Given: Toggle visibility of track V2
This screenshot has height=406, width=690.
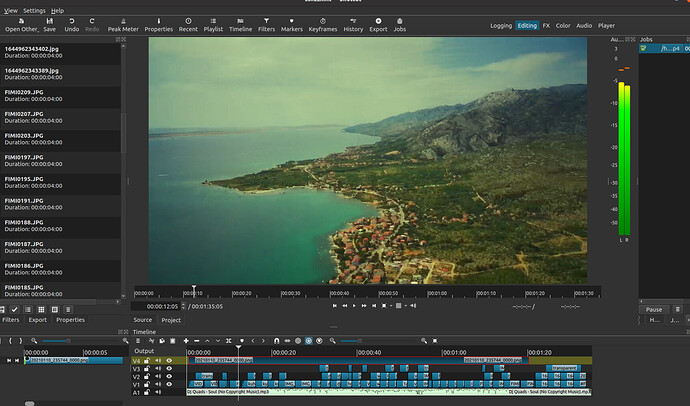Looking at the screenshot, I should 169,377.
